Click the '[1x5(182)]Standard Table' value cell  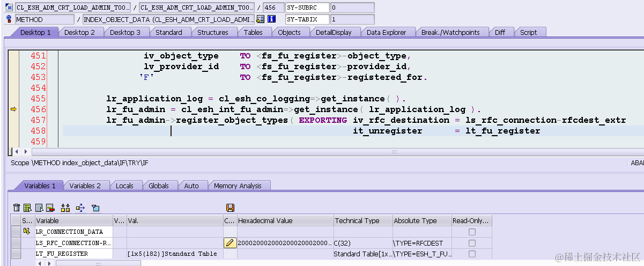pyautogui.click(x=174, y=254)
